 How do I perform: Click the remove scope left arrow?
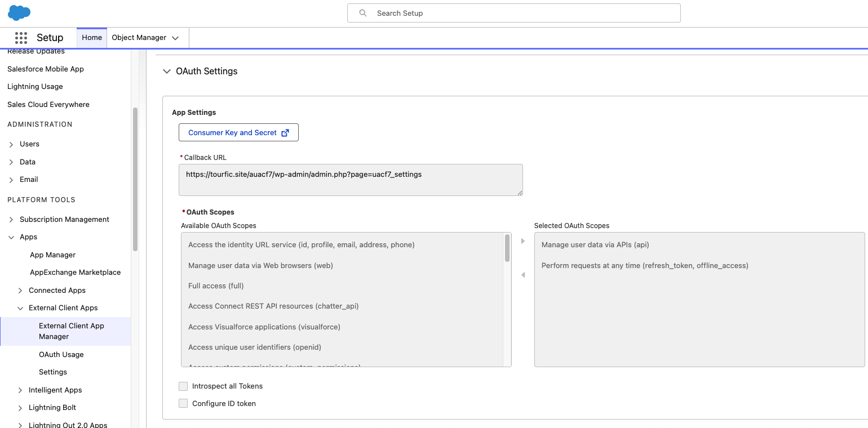[522, 275]
